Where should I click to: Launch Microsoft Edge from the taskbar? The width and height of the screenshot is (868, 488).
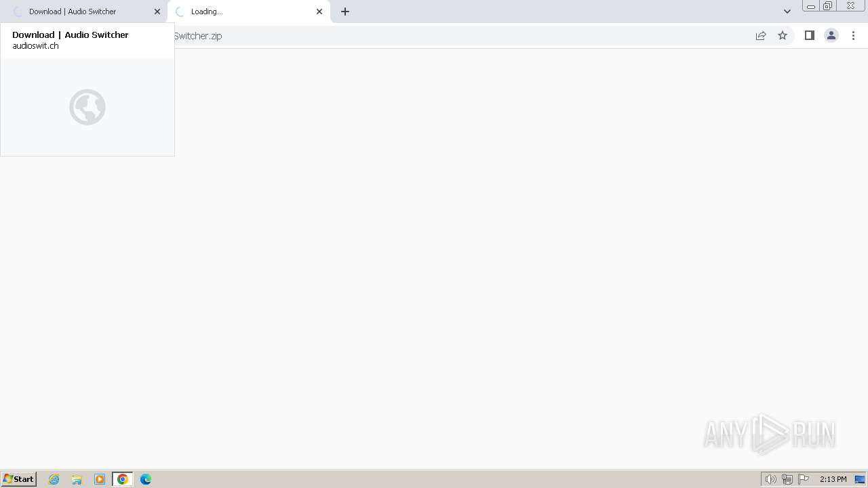point(146,479)
